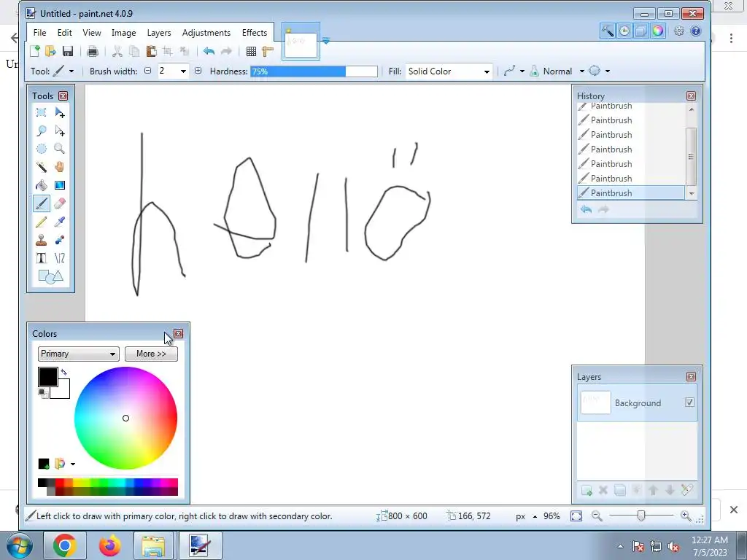747x560 pixels.
Task: Open the Effects menu
Action: tap(255, 32)
